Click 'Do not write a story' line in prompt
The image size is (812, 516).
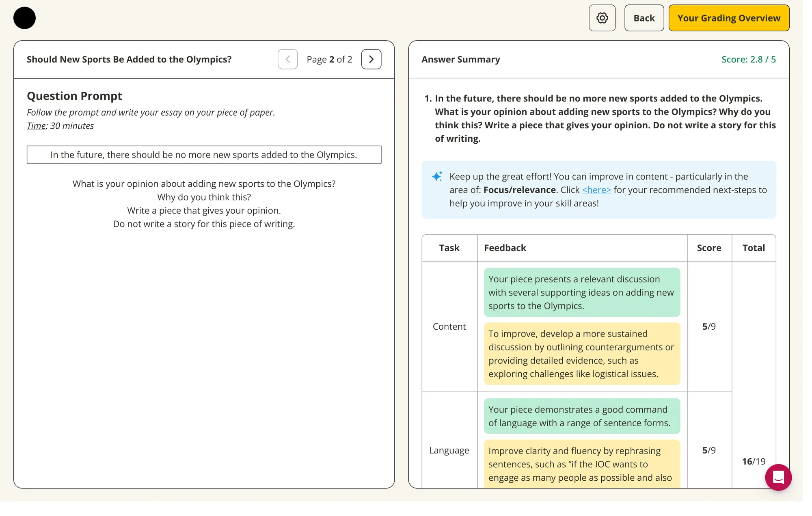204,224
